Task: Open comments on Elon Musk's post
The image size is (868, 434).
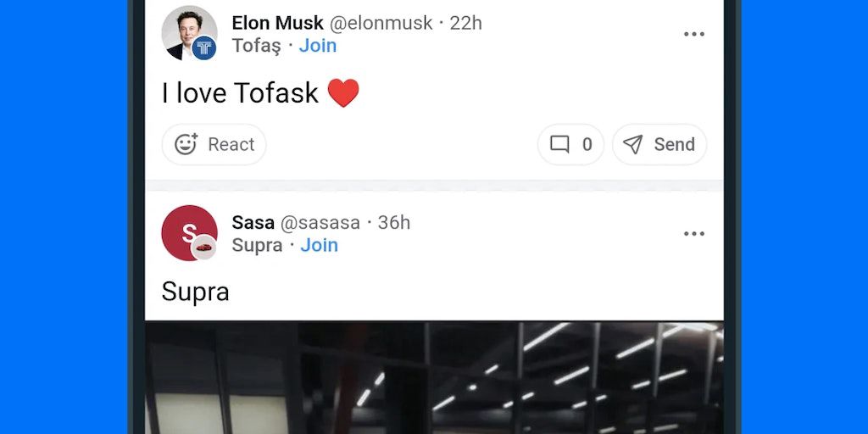Action: pyautogui.click(x=570, y=145)
